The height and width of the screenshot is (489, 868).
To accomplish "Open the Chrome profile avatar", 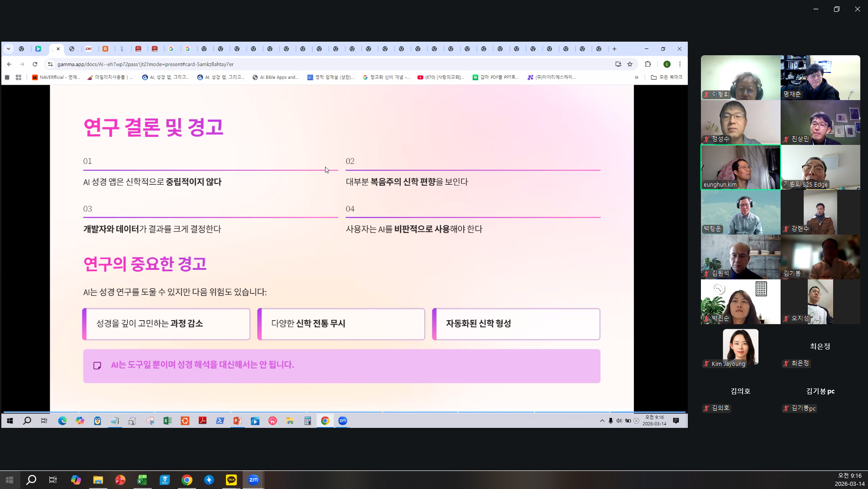I will tap(667, 64).
